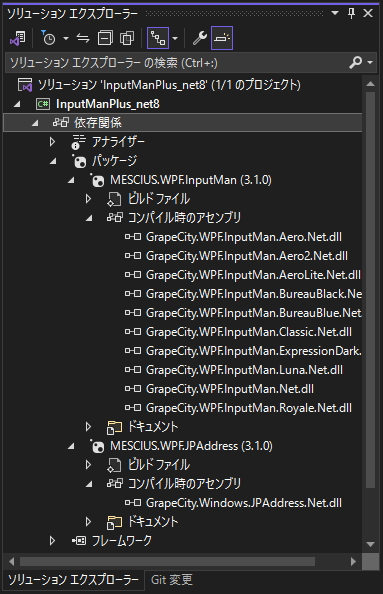Toggle auto-hide pin icon
Screen dimensions: 383x594
pos(352,14)
